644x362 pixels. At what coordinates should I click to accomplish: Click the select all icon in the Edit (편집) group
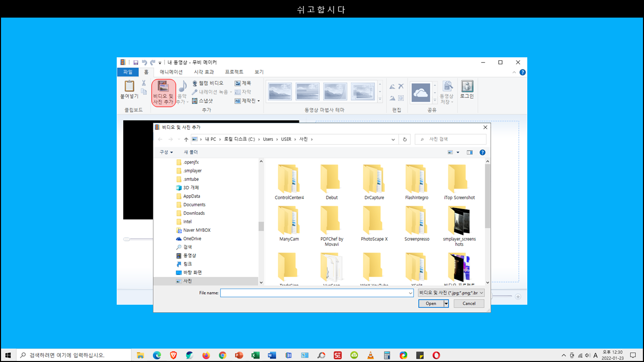coord(401,98)
